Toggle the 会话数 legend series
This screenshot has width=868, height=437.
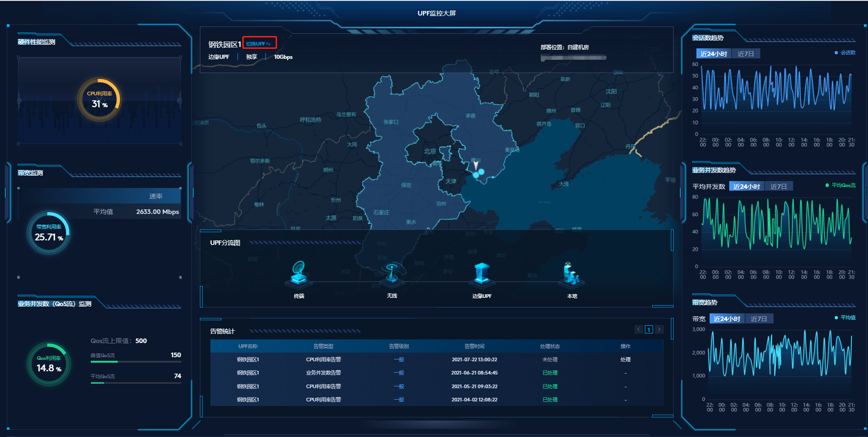tap(845, 53)
